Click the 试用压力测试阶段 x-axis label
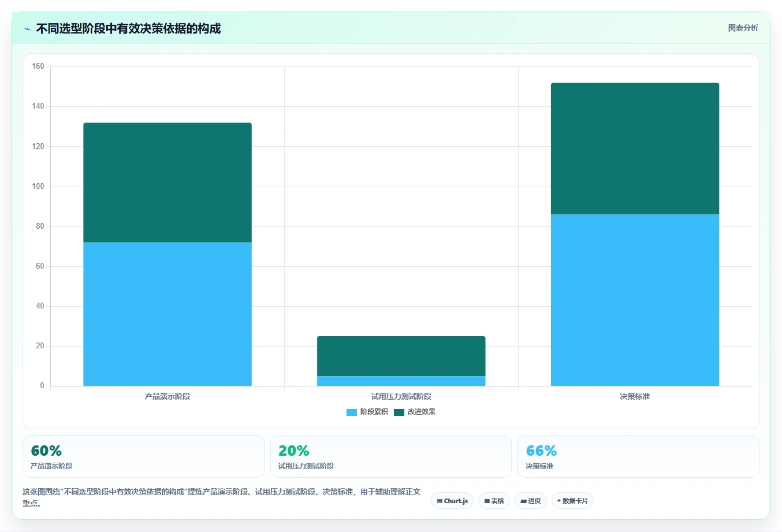Viewport: 782px width, 532px height. coord(401,396)
